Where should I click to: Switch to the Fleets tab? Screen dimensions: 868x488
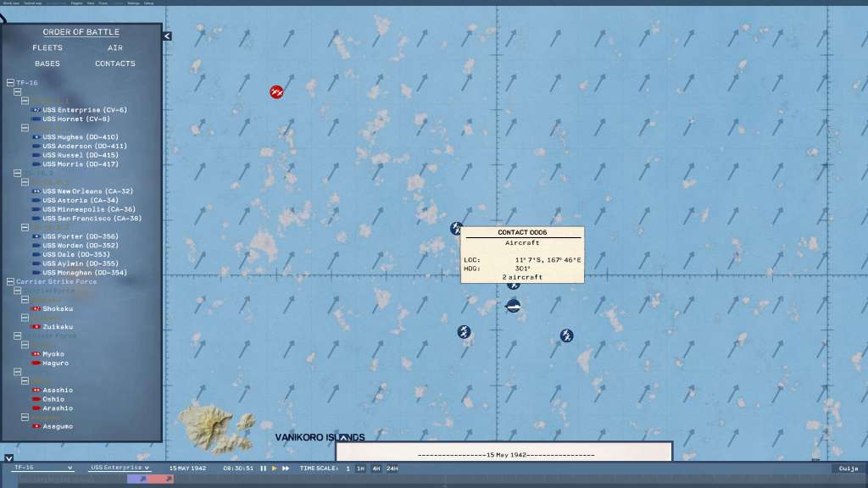[47, 48]
